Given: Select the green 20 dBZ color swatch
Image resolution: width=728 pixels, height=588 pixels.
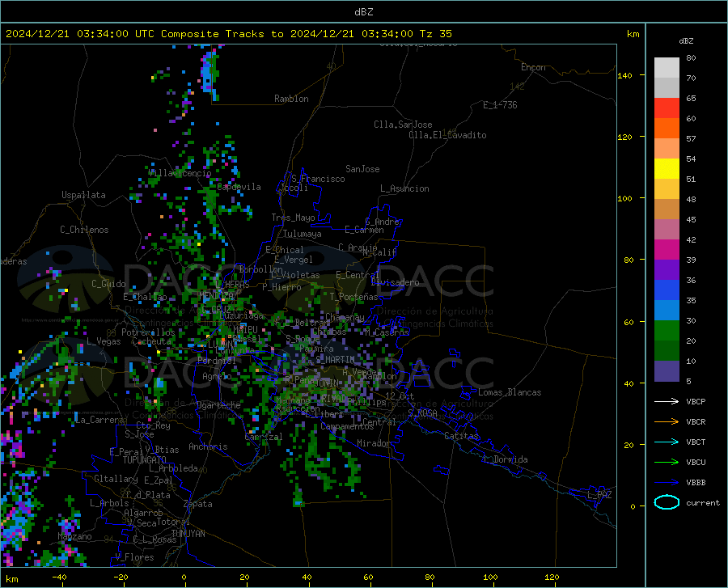Looking at the screenshot, I should pos(667,331).
